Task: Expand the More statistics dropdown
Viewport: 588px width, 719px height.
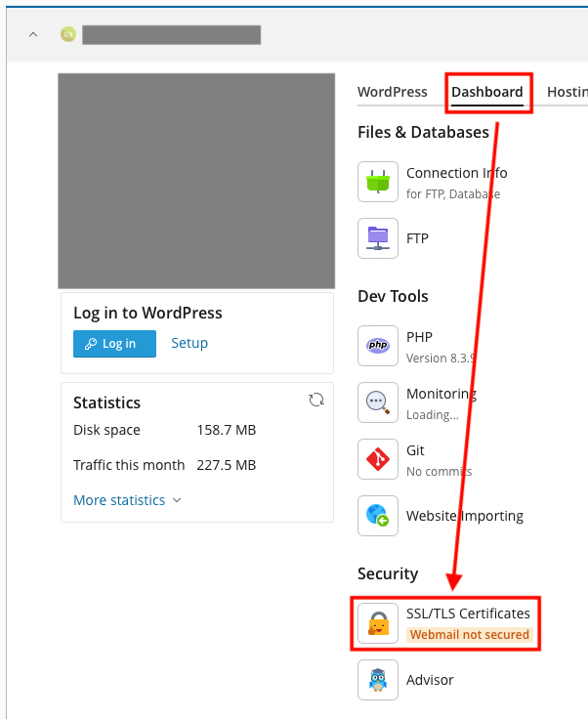Action: tap(127, 500)
